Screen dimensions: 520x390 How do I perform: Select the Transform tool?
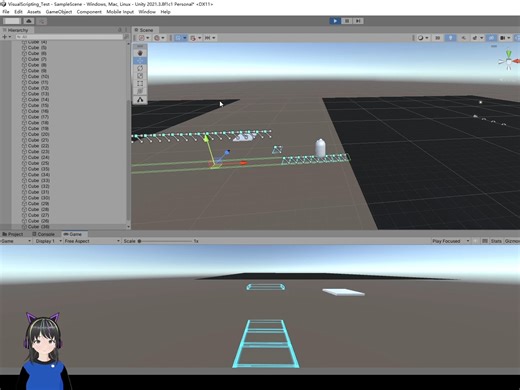coord(140,91)
